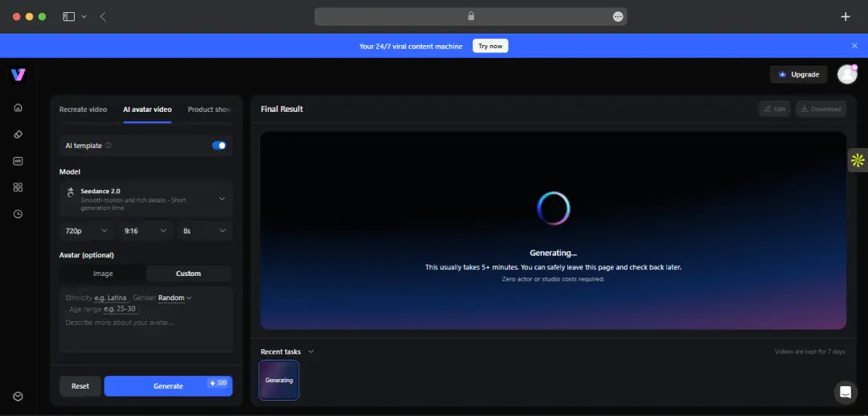Open the browser sidebar menu chevron

(x=84, y=17)
